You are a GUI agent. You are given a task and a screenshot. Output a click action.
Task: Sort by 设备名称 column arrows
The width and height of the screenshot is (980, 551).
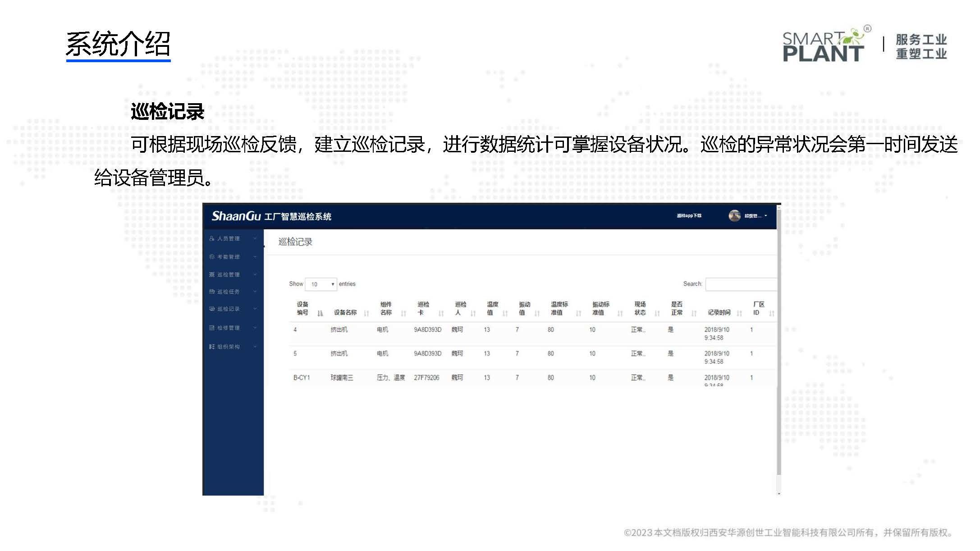tap(366, 313)
